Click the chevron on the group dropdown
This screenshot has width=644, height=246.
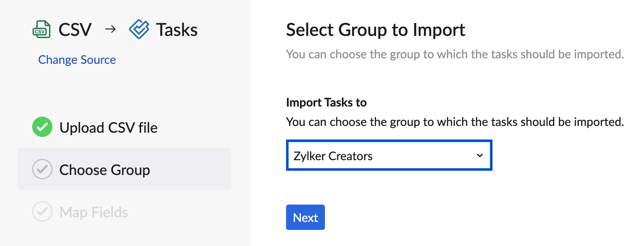tap(479, 155)
